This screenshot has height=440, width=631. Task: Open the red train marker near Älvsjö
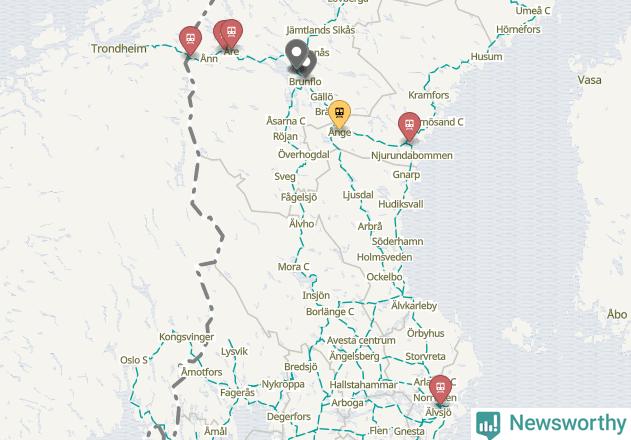pos(440,390)
